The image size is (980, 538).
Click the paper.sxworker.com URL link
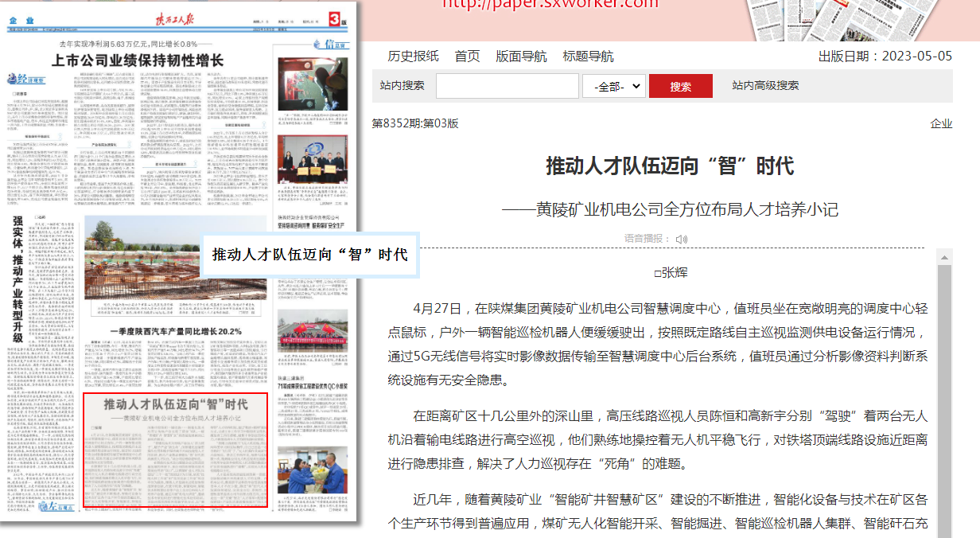550,4
